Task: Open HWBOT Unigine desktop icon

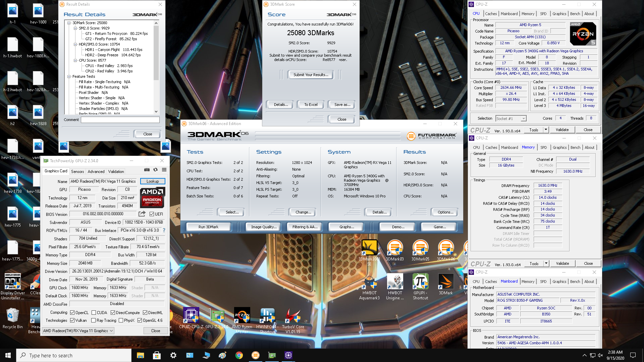Action: click(395, 287)
